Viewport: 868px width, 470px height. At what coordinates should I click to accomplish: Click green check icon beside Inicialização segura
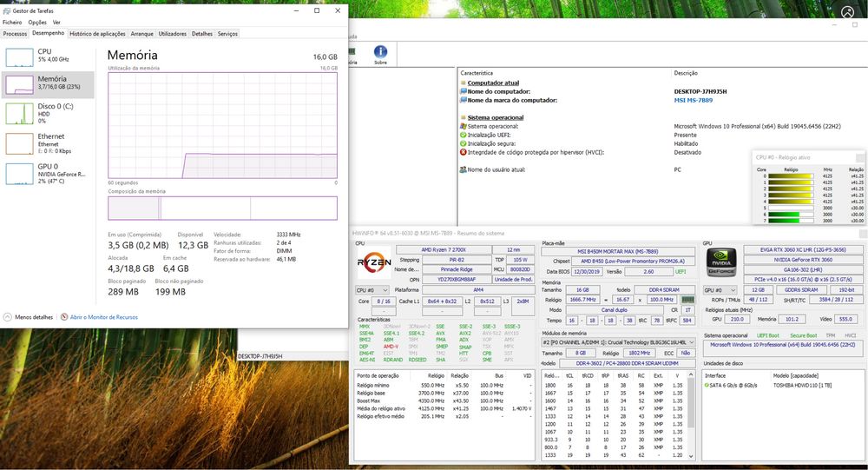pyautogui.click(x=464, y=143)
